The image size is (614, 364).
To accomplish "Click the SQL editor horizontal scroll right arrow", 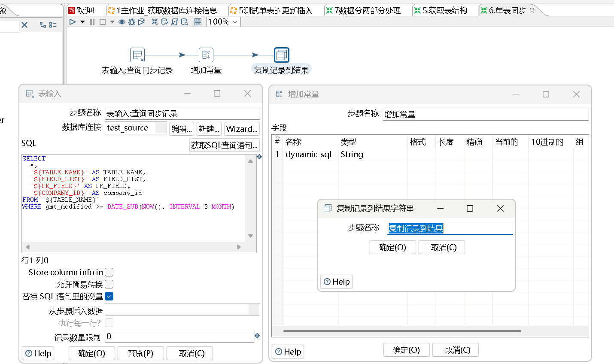I will pos(239,247).
